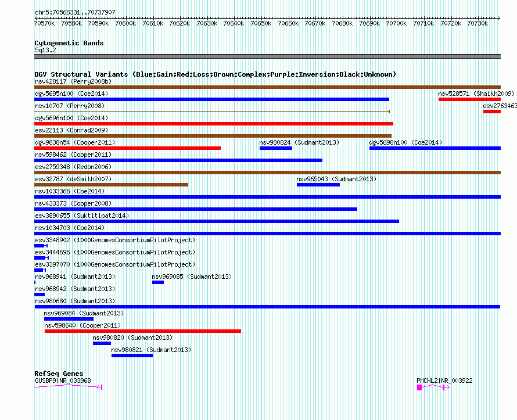Click the DGV Structural Variants track title
This screenshot has width=517, height=420.
pos(216,74)
